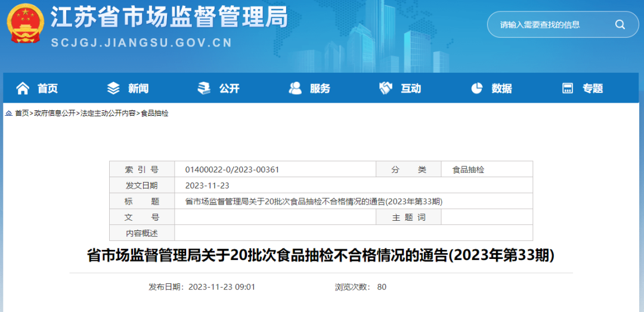Click the house icon beside 首页 in navigation
Image resolution: width=644 pixels, height=312 pixels.
[23, 88]
